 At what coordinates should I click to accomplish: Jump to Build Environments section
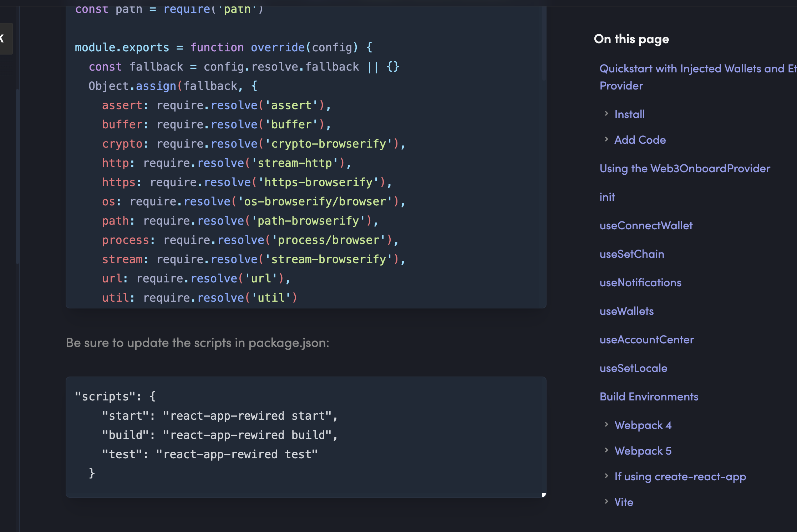click(x=649, y=397)
